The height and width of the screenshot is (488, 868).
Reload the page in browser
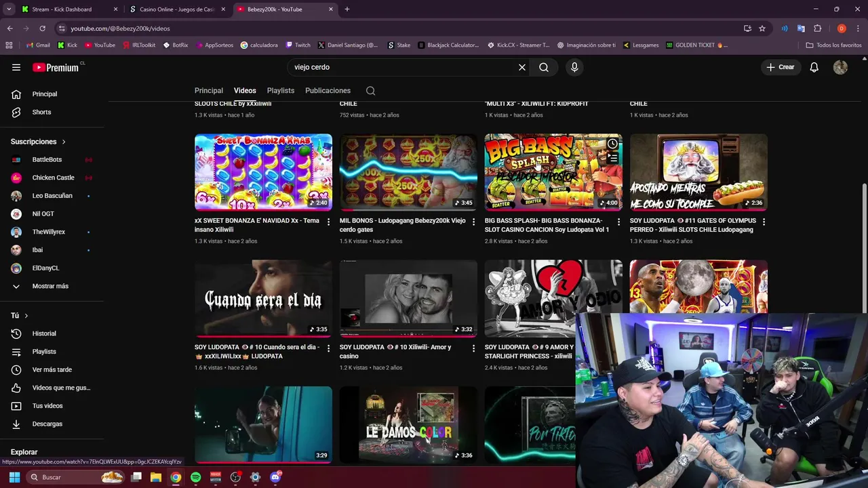(42, 28)
